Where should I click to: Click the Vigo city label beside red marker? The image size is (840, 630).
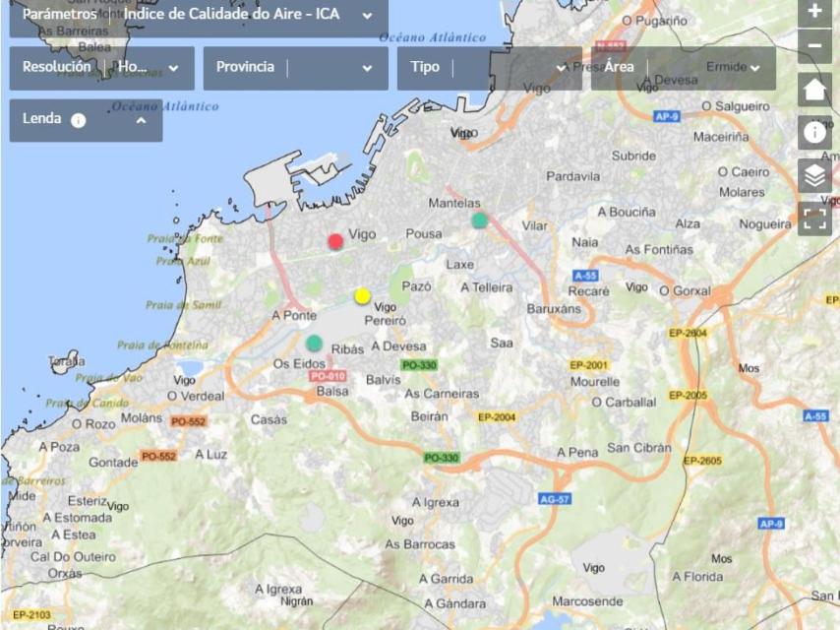(363, 234)
